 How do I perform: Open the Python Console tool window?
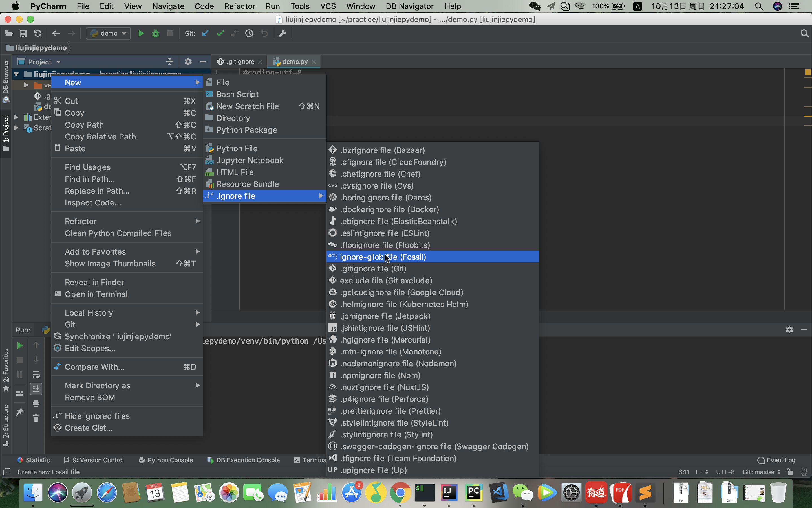pyautogui.click(x=166, y=460)
